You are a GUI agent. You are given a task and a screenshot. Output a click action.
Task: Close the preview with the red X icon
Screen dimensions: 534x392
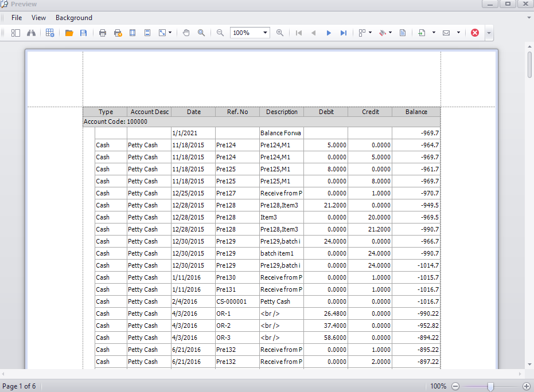point(475,33)
